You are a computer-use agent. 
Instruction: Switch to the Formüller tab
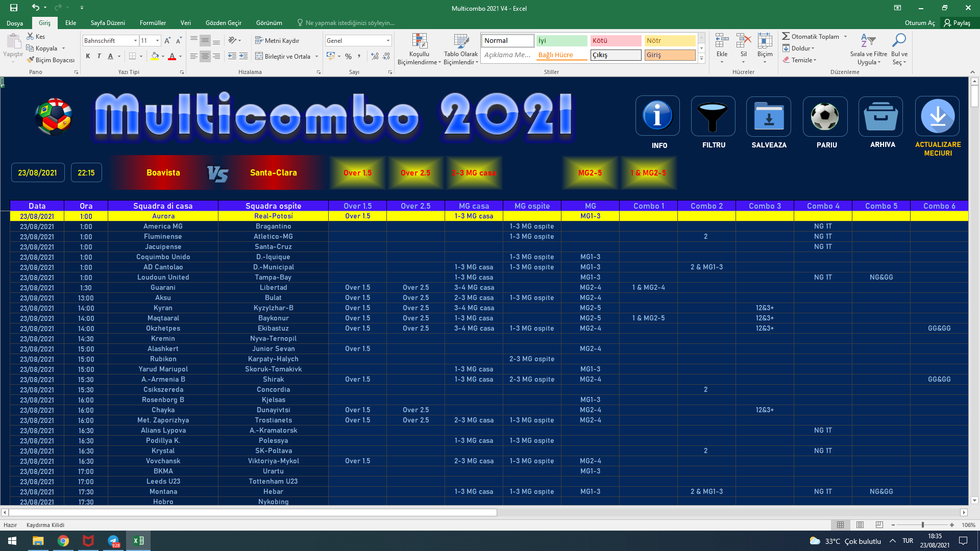[x=153, y=23]
